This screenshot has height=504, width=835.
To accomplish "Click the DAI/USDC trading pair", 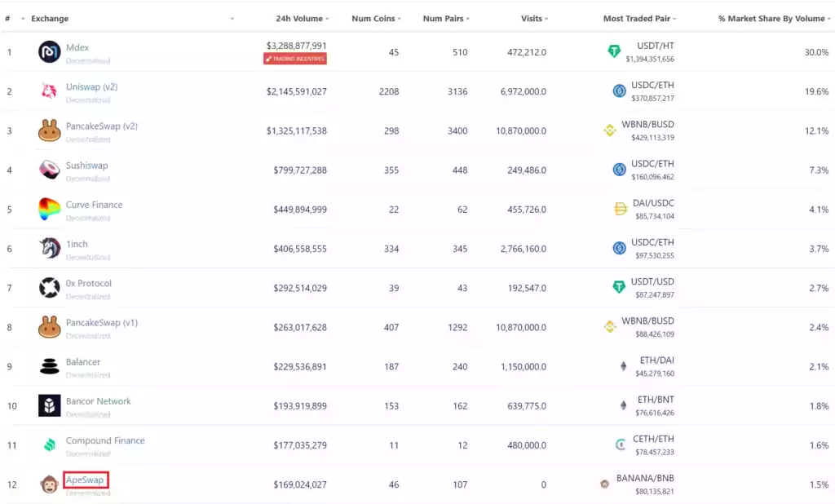I will (653, 203).
